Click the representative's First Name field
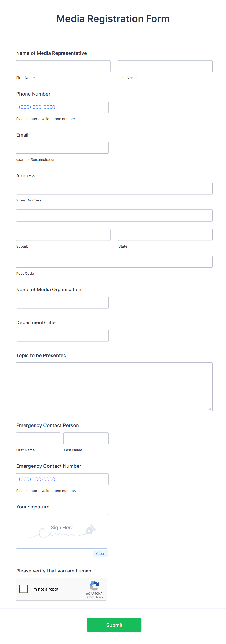Image resolution: width=226 pixels, height=644 pixels. coord(63,66)
